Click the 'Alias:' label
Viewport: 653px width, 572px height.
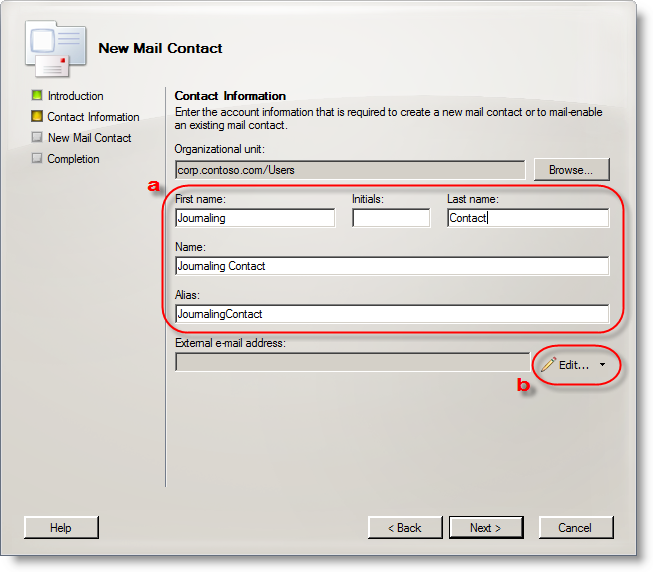coord(187,295)
